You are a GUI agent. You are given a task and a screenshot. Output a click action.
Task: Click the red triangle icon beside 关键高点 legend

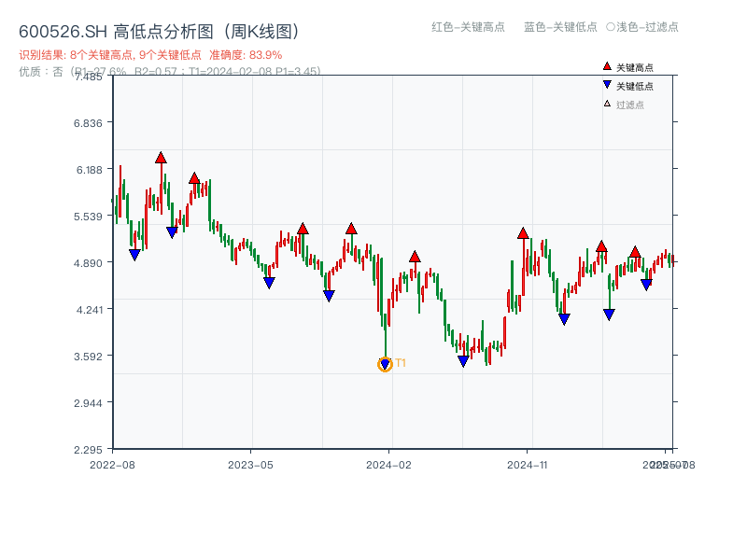(607, 66)
